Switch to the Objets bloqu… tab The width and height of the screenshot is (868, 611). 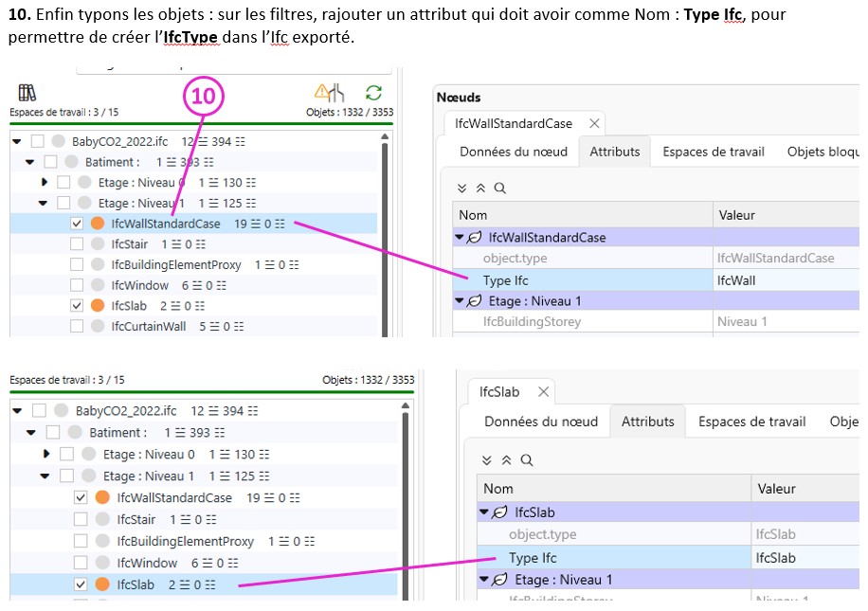tap(823, 152)
